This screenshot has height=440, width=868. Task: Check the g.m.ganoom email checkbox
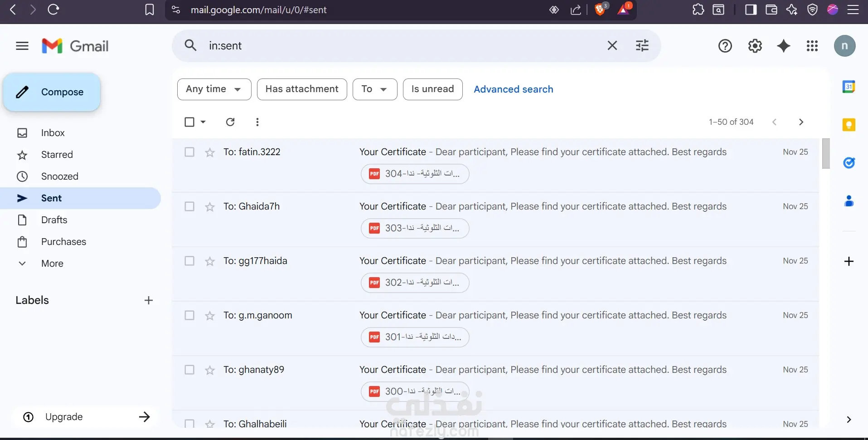tap(189, 315)
